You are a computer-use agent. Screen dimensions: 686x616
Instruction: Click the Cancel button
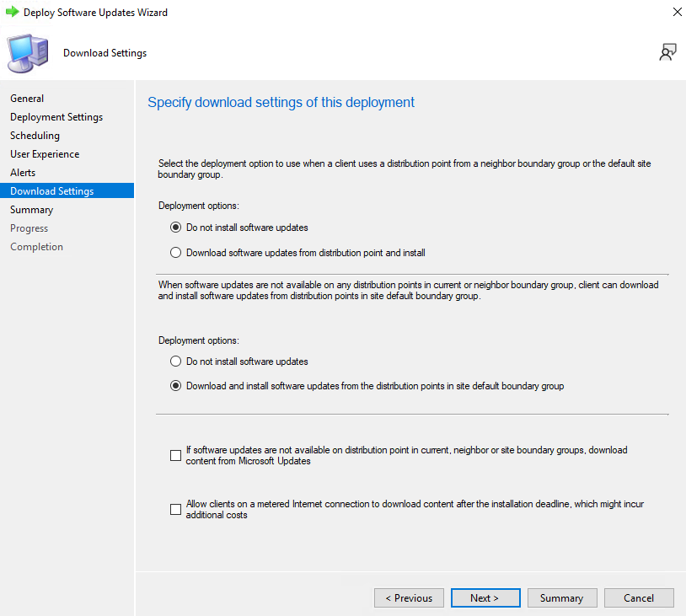[x=639, y=598]
